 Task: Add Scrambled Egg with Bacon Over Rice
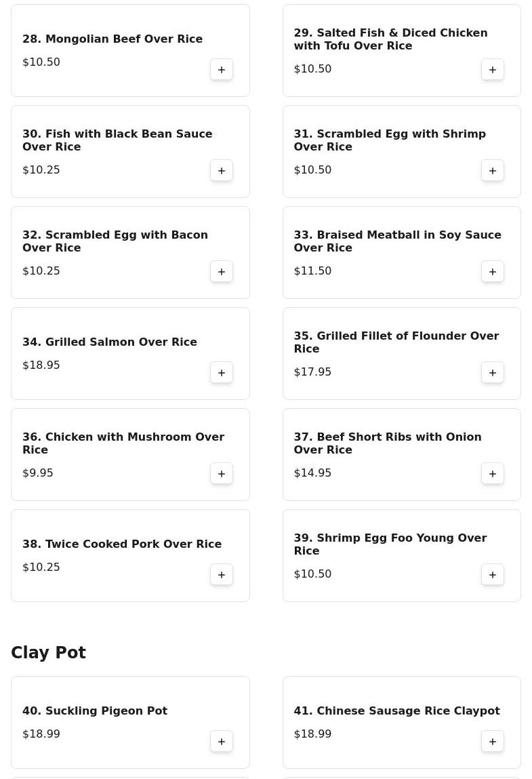click(222, 272)
